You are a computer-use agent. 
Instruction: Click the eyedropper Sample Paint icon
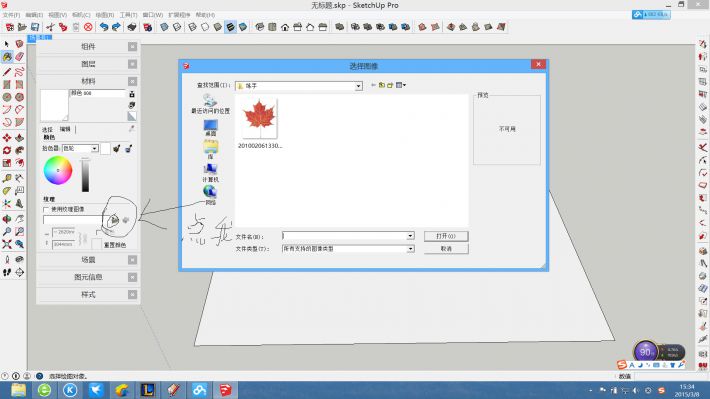tap(131, 129)
